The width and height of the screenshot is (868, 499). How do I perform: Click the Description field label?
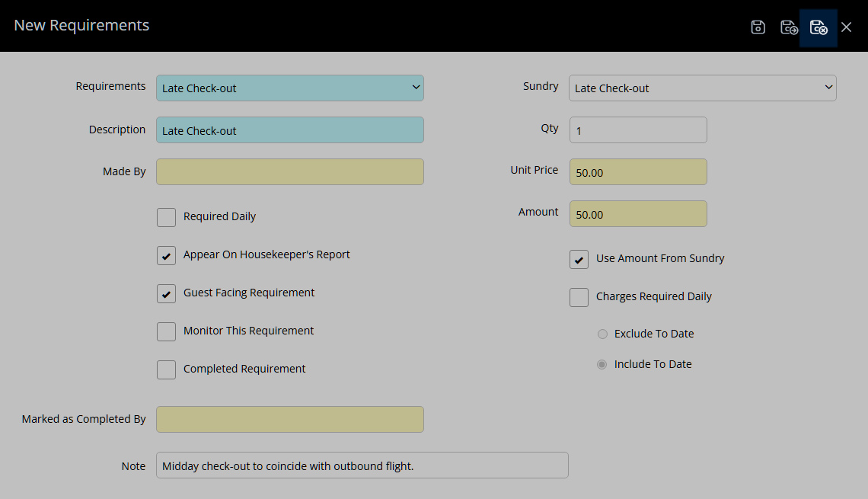(x=117, y=130)
